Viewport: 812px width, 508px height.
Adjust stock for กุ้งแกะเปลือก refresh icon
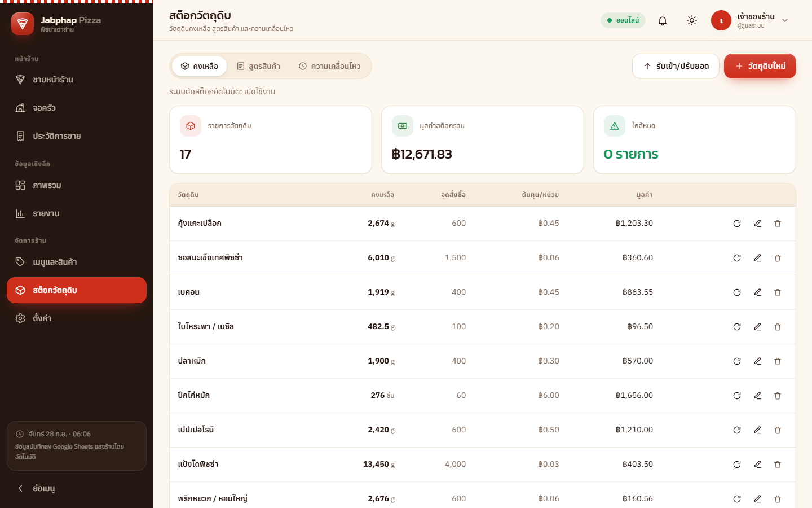[737, 224]
